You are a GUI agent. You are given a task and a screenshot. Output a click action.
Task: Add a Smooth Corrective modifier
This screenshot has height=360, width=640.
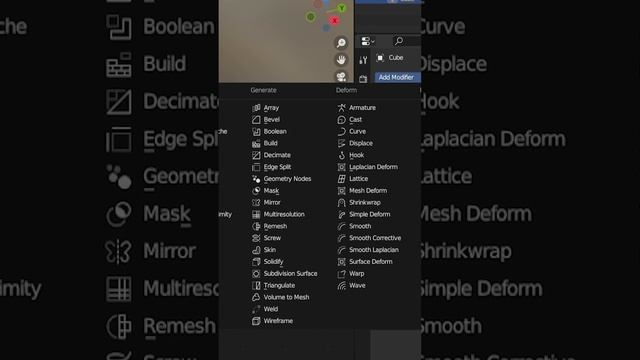[375, 238]
